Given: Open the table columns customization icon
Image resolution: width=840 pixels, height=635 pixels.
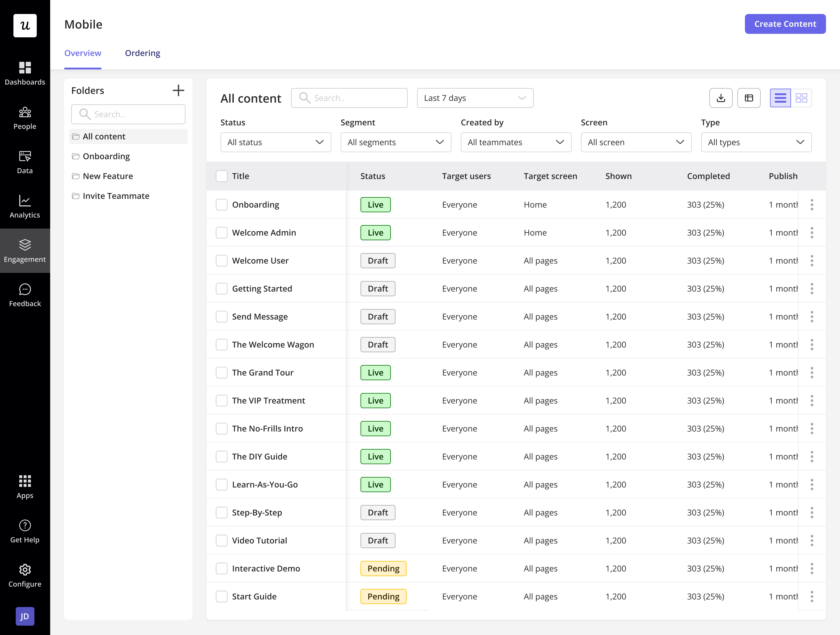Looking at the screenshot, I should point(749,98).
